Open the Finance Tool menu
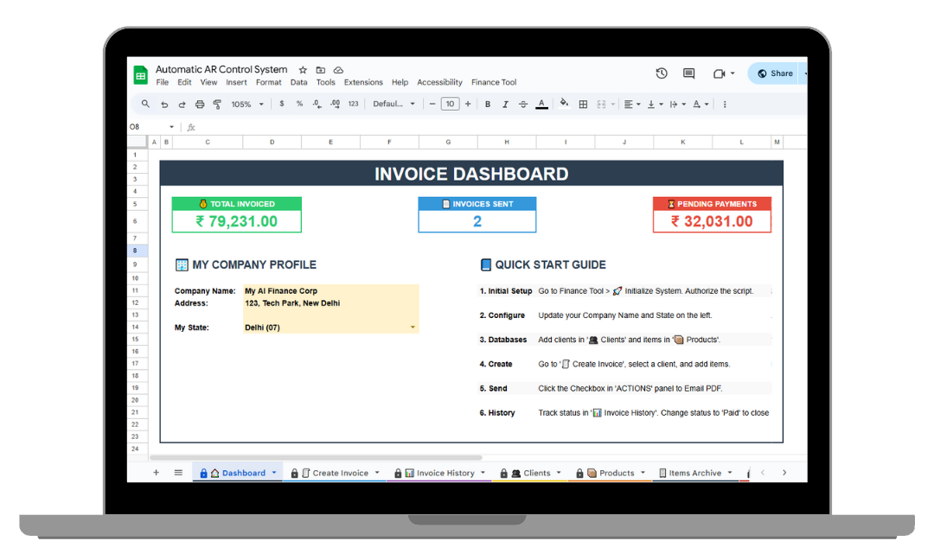This screenshot has width=934, height=560. click(x=494, y=82)
